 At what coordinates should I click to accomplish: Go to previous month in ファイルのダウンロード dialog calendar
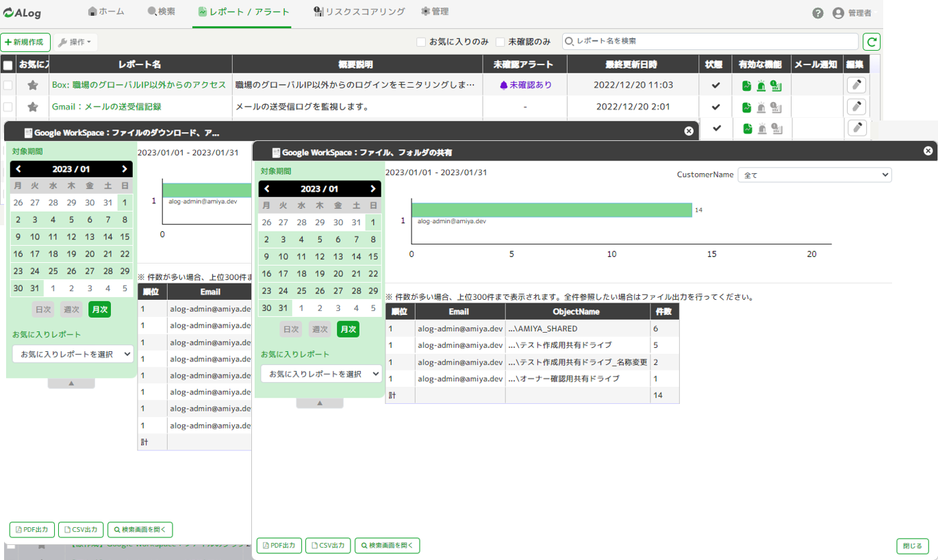point(18,169)
